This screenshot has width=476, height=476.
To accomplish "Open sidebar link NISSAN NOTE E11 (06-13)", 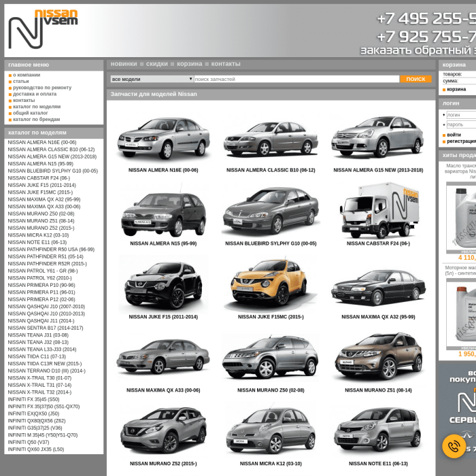I will (37, 242).
